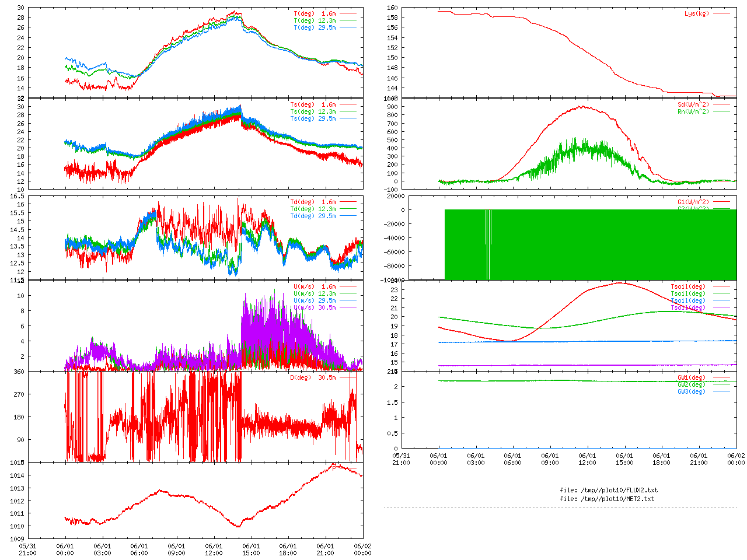The width and height of the screenshot is (747, 560).
Task: Click the file path text ending FLUX2.txt
Action: 609,491
